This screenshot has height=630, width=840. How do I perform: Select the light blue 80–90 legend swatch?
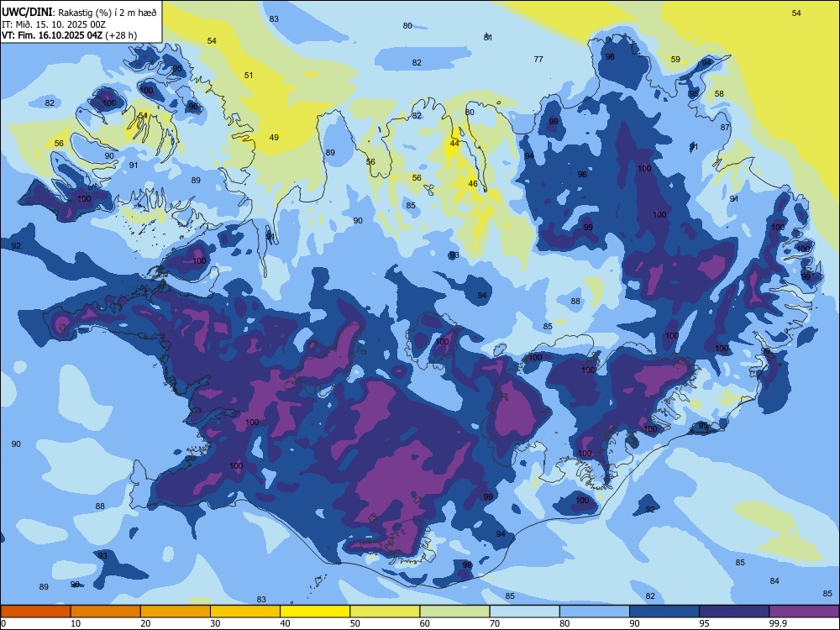(595, 612)
